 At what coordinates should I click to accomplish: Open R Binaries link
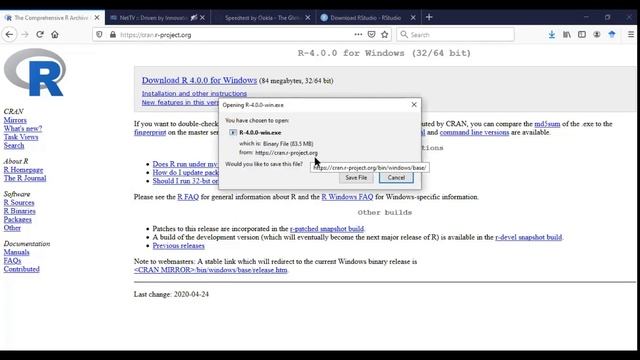(x=20, y=211)
